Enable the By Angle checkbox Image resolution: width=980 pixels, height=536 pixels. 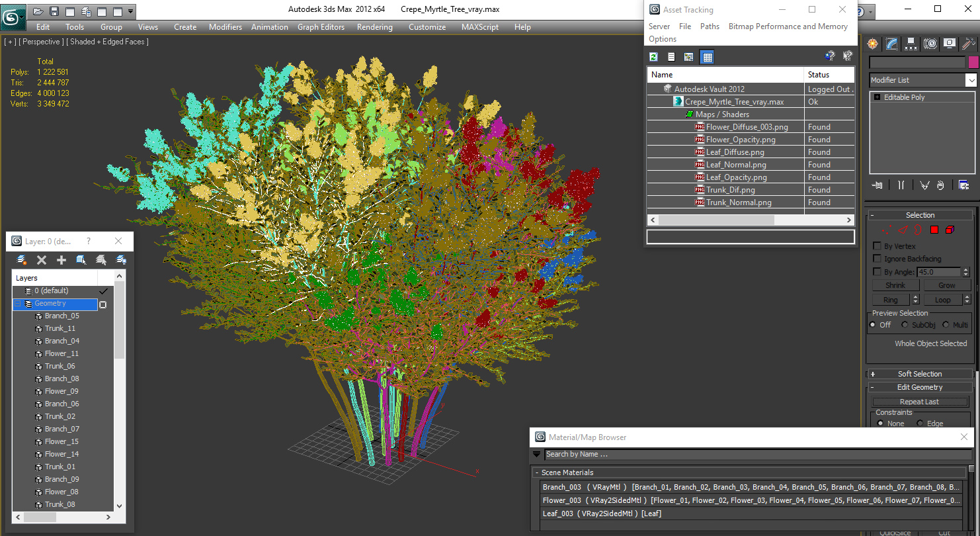tap(878, 272)
